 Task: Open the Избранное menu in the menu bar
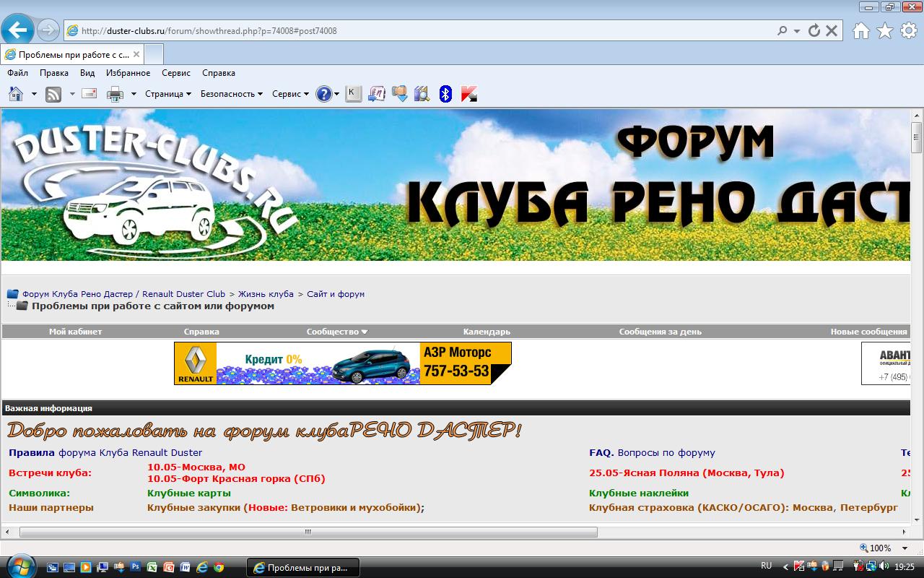pyautogui.click(x=128, y=73)
